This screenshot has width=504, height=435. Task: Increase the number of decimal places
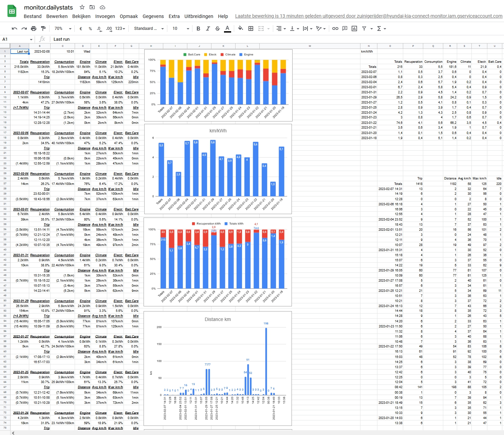click(109, 29)
